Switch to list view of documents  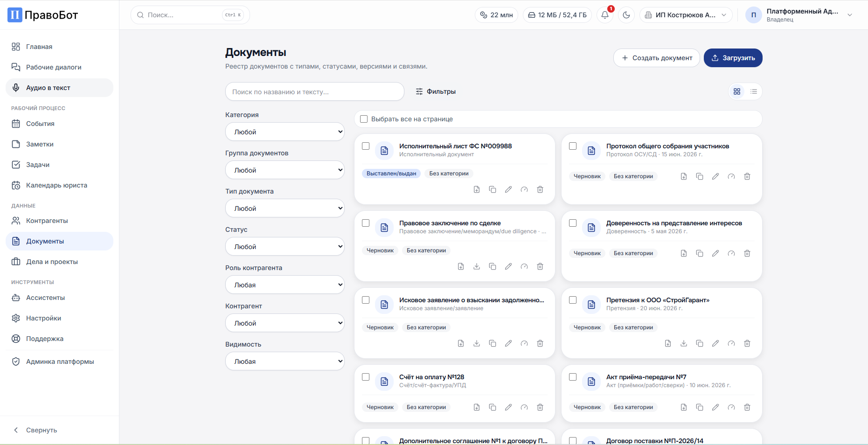tap(754, 91)
